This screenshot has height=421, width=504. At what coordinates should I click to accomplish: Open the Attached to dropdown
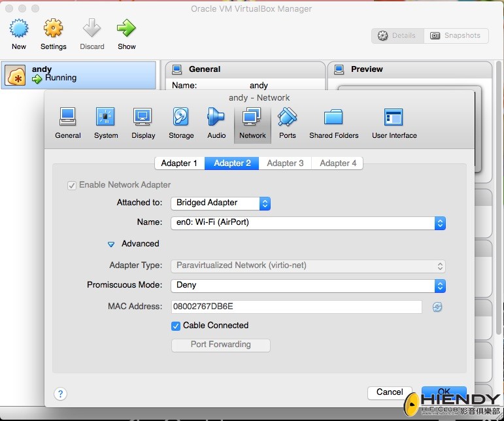point(220,203)
